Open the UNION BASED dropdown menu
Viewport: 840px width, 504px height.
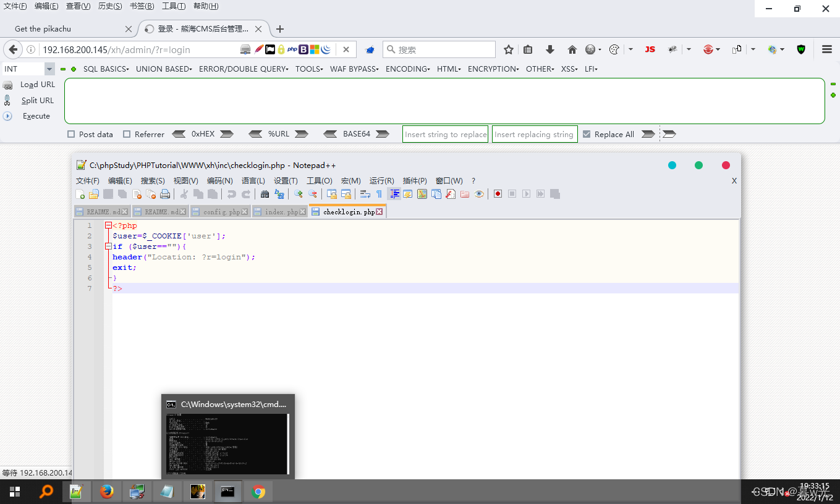[x=164, y=69]
